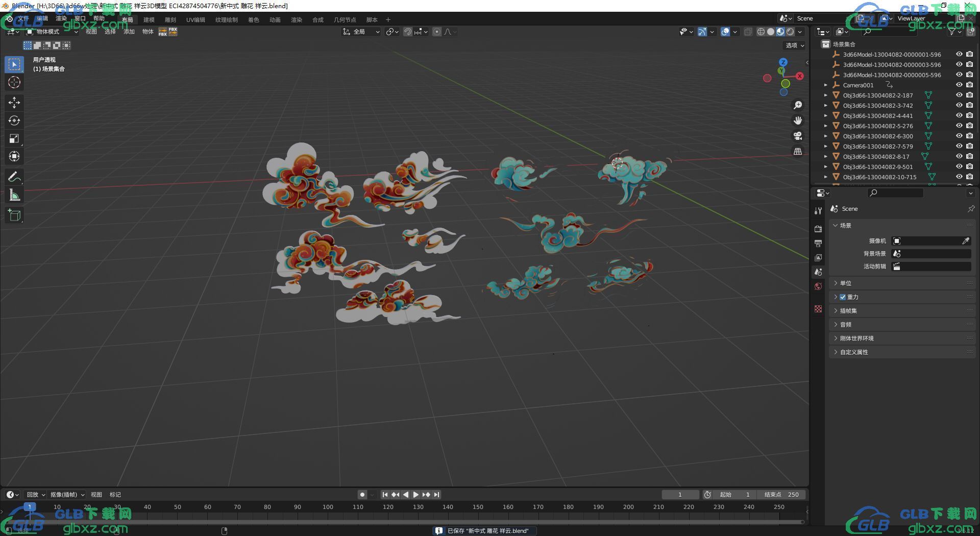Viewport: 980px width, 536px height.
Task: Activate the 3D Cursor tool
Action: point(14,83)
